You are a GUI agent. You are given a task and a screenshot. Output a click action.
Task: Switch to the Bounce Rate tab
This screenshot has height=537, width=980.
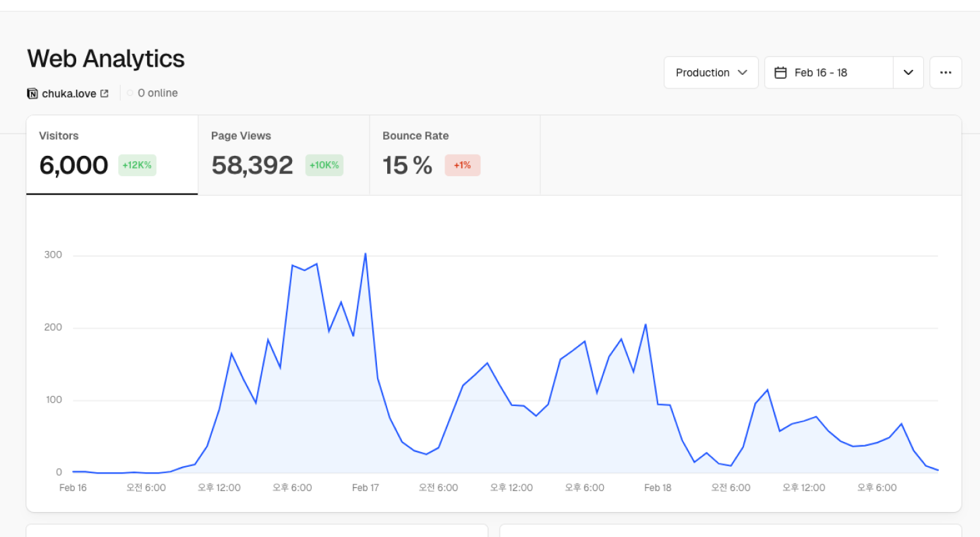(455, 155)
